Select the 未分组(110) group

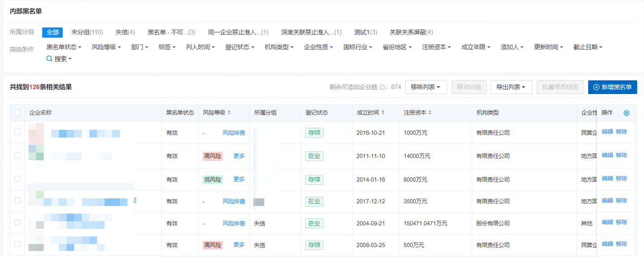(x=87, y=32)
